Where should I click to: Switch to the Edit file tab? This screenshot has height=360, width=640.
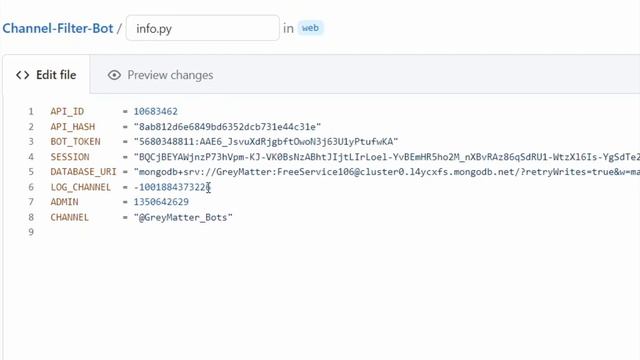coord(46,75)
